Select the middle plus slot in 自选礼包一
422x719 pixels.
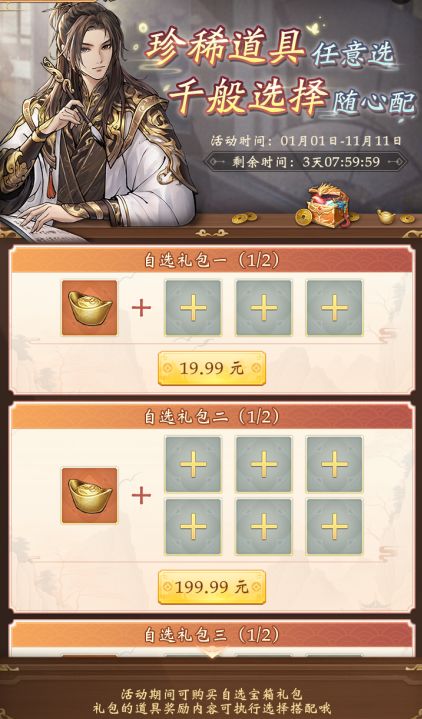[x=264, y=308]
